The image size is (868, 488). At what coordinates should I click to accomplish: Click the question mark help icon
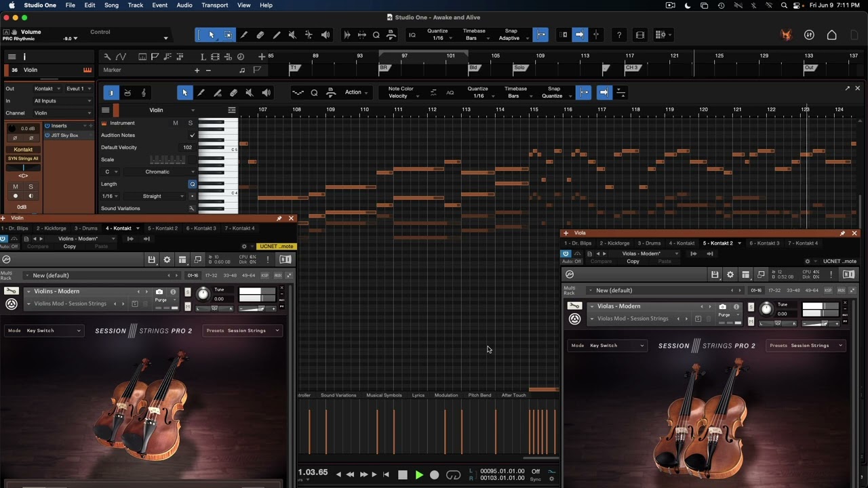point(619,35)
